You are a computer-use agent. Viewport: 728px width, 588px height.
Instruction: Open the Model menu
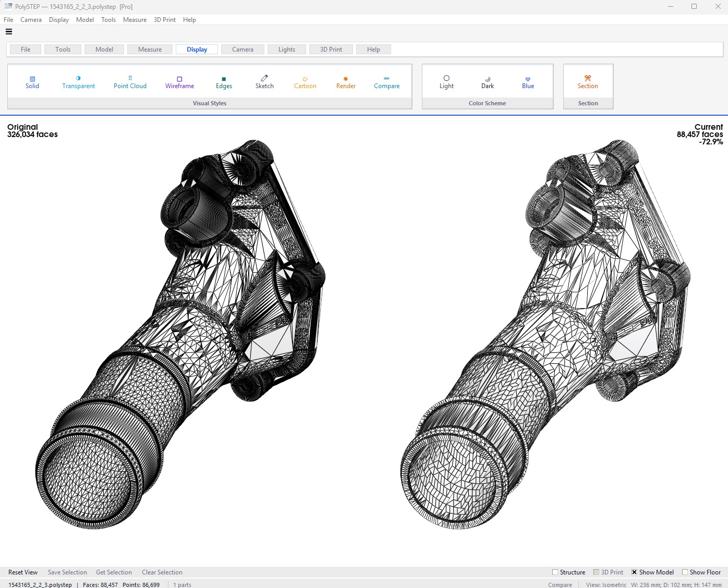point(85,20)
